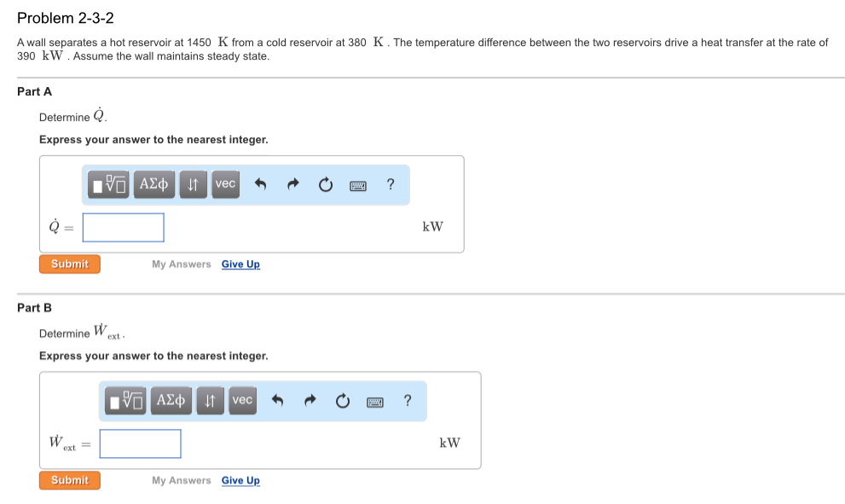Submit the answer for Part A
This screenshot has height=504, width=845.
[x=69, y=264]
